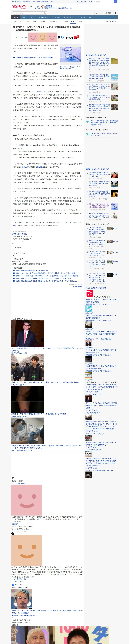Uncheck the checked コメント非表示 checkbox
Viewport: 129px width, 644px height.
13,585
